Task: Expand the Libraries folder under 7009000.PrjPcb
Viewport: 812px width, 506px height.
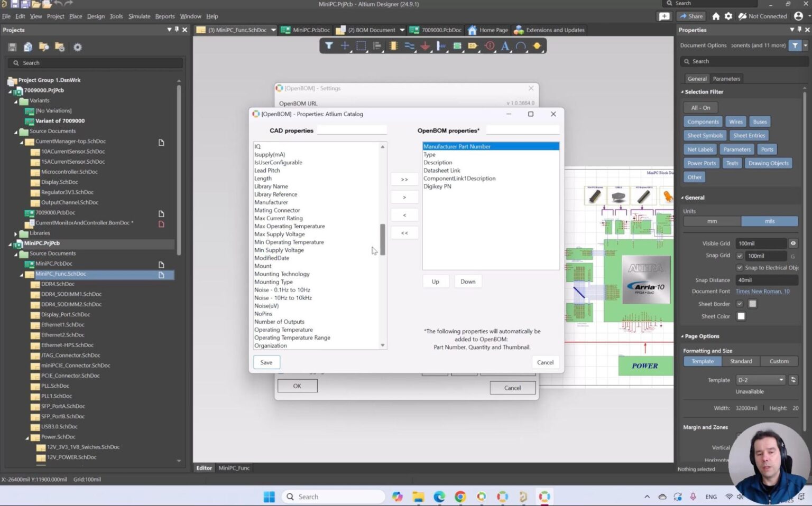Action: click(x=15, y=232)
